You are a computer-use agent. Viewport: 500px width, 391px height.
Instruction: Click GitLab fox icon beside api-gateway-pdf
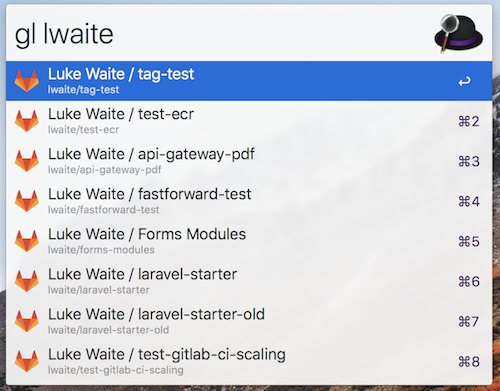[27, 161]
